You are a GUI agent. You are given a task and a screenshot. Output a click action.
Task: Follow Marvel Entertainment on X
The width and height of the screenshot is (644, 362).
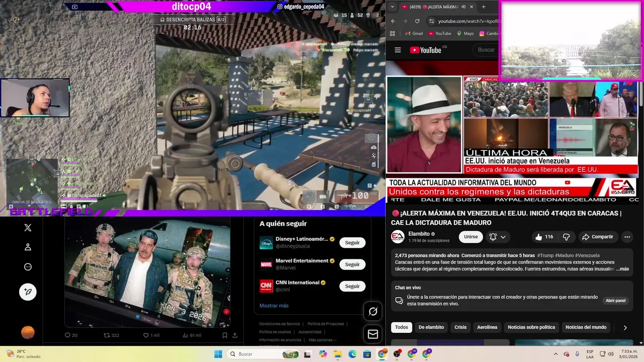352,264
